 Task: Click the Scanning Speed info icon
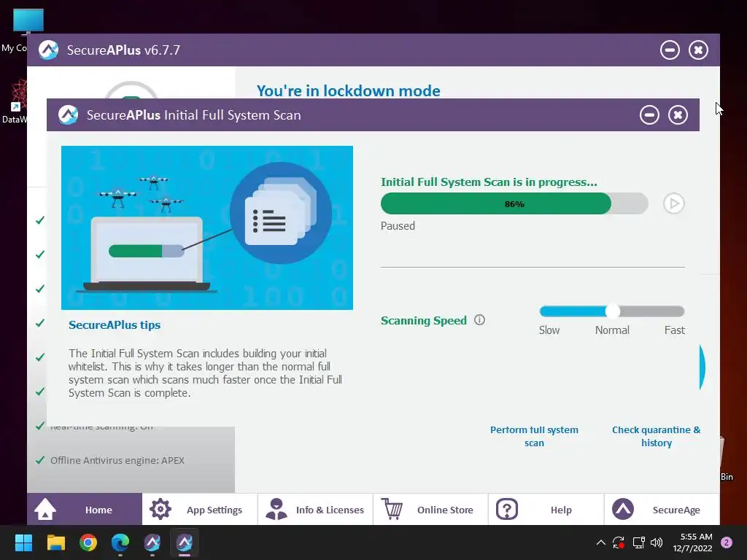click(479, 320)
